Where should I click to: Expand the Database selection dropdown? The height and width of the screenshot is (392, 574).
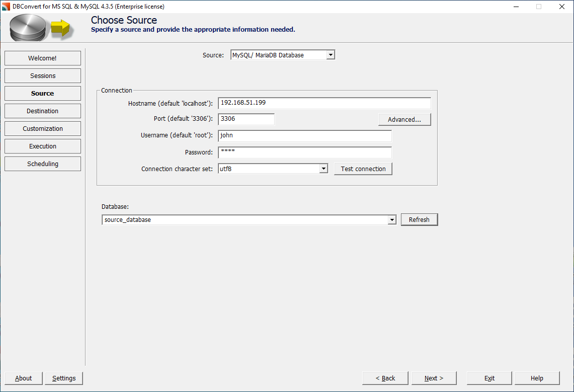pyautogui.click(x=392, y=219)
